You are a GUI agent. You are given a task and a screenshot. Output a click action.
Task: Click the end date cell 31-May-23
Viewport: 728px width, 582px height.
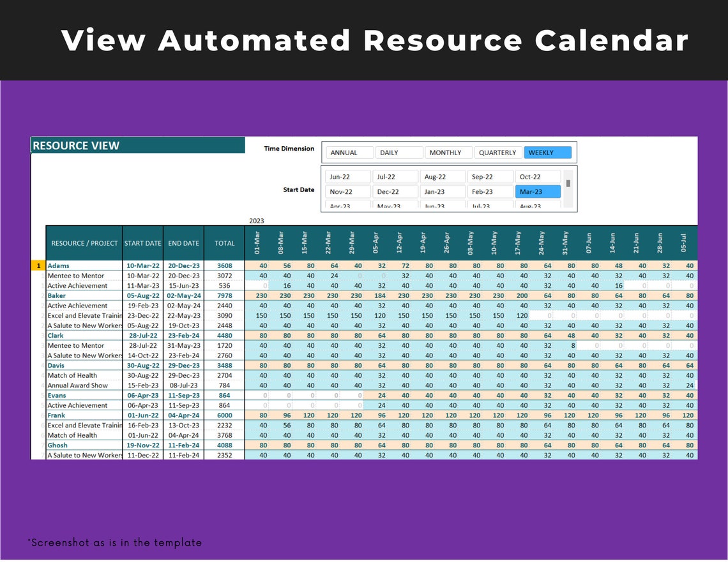point(183,346)
